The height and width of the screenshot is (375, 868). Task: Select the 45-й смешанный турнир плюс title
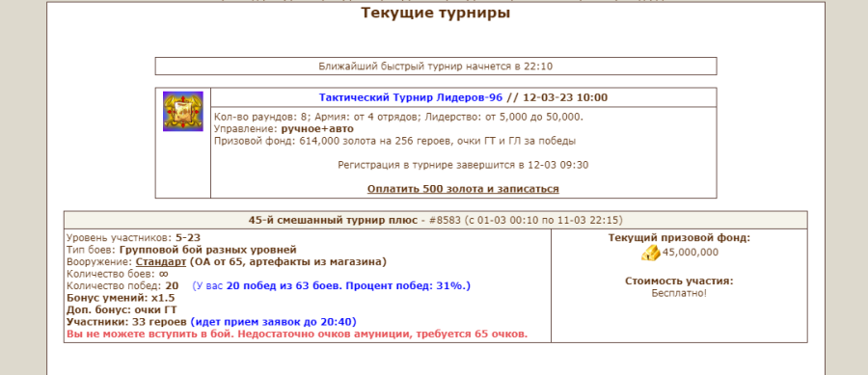pyautogui.click(x=333, y=220)
